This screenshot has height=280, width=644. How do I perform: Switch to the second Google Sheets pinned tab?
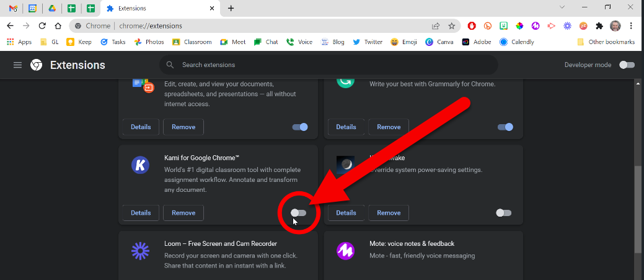(x=90, y=8)
